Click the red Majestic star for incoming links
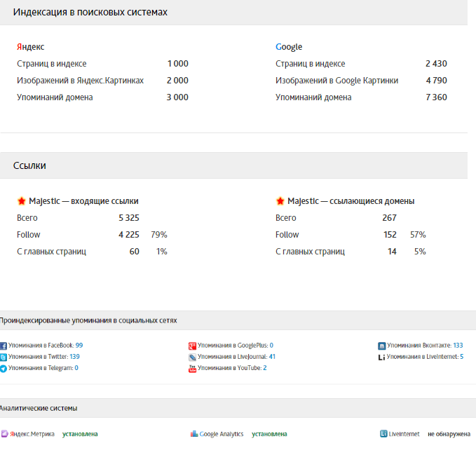Screen dimensions: 476x457 21,201
